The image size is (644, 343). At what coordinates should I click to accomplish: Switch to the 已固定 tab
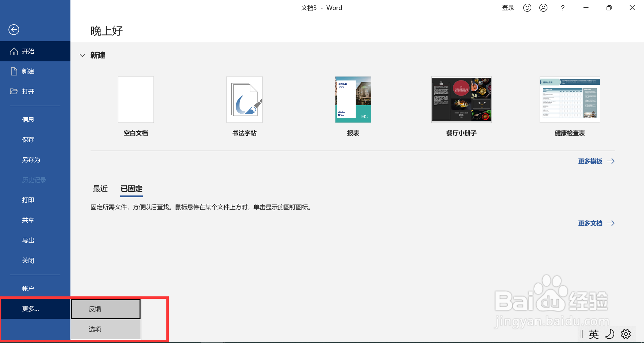[131, 189]
